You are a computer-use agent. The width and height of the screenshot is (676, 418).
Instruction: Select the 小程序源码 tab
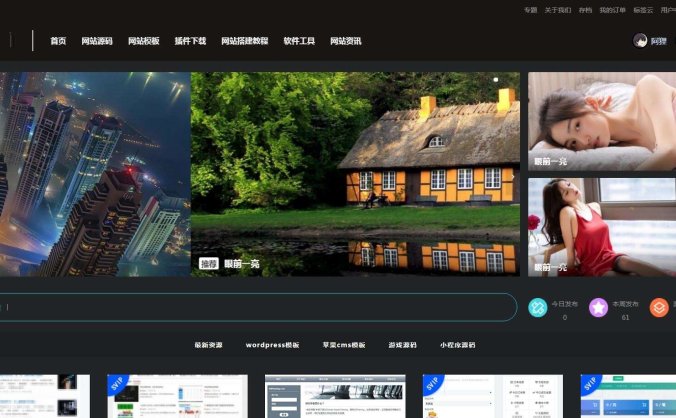[457, 345]
